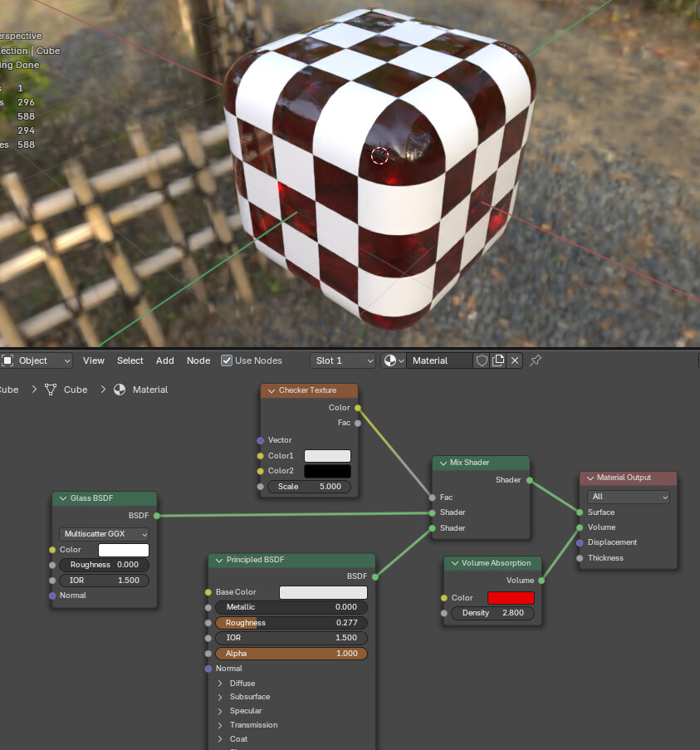Click the Material name field in header

click(x=440, y=360)
